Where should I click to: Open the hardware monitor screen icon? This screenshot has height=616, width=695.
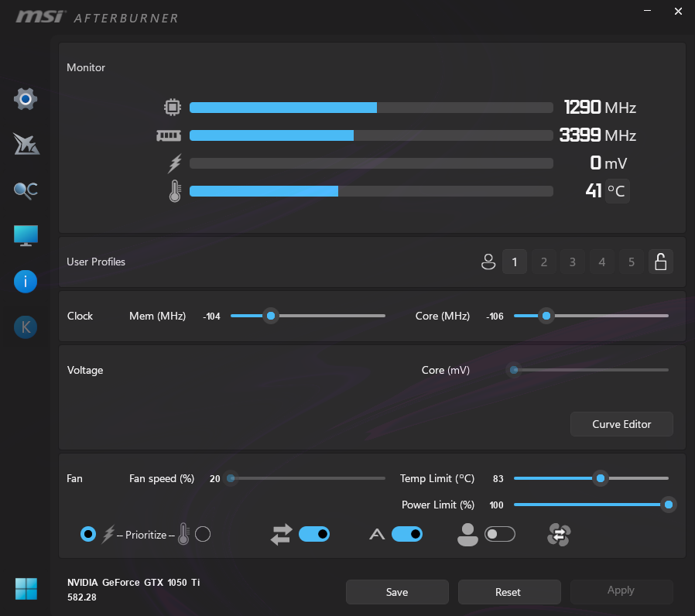tap(26, 235)
